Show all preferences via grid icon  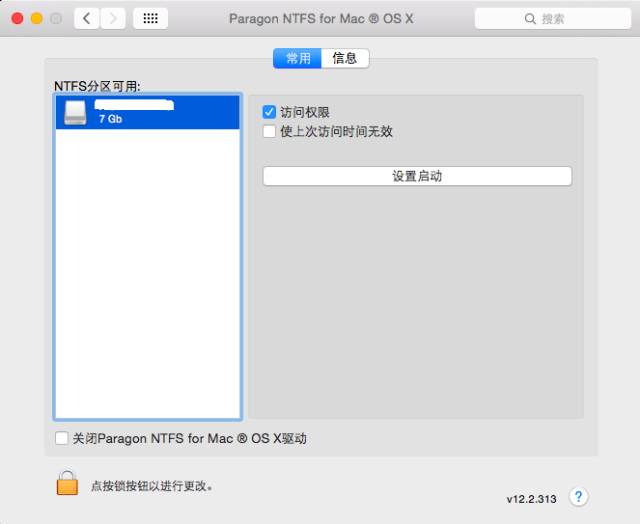150,18
